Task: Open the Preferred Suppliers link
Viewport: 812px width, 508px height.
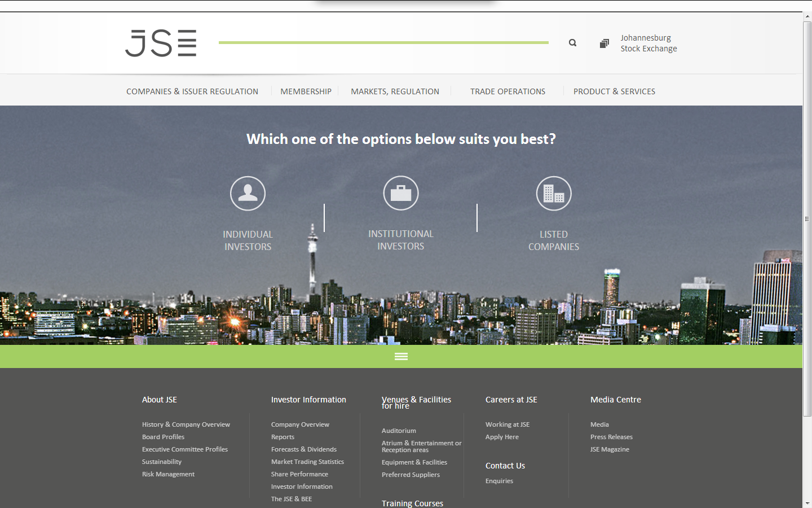Action: (411, 475)
